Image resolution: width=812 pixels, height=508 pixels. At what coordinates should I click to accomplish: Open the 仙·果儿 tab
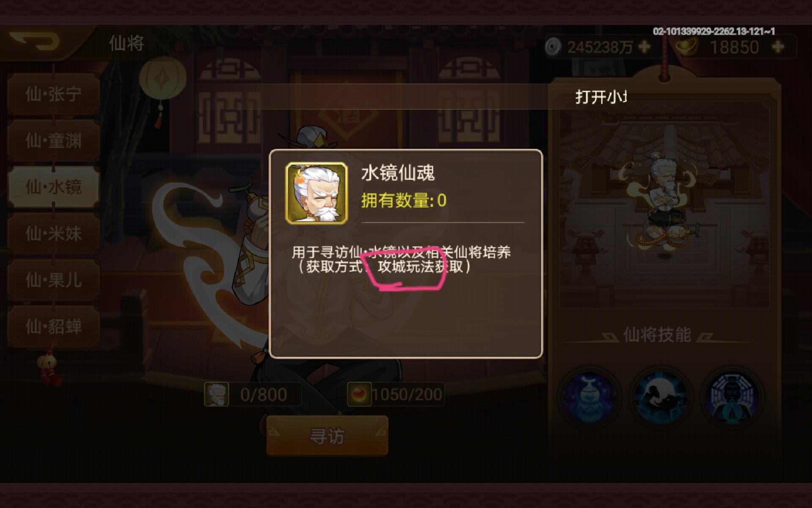point(53,280)
